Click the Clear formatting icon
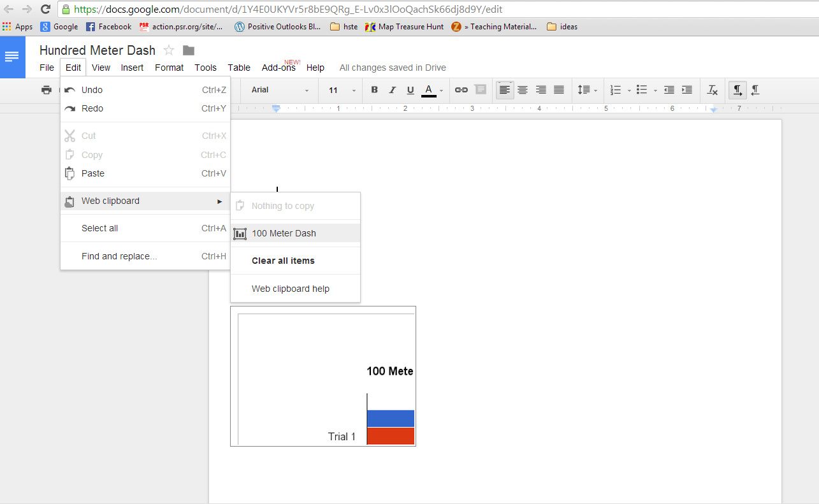This screenshot has width=819, height=504. coord(713,90)
